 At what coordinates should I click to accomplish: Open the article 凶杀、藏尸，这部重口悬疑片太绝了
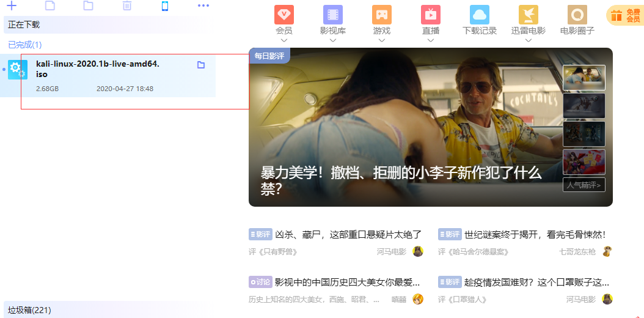tap(348, 235)
